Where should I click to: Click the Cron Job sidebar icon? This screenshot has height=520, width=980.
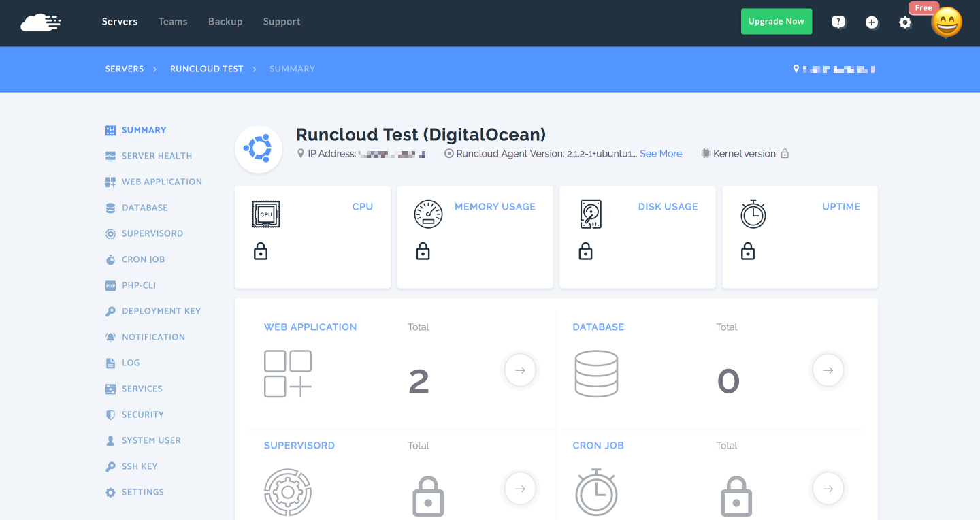coord(110,259)
